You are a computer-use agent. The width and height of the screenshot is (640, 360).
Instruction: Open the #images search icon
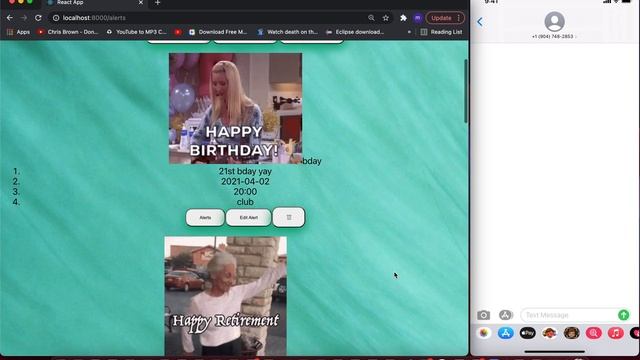pos(593,333)
